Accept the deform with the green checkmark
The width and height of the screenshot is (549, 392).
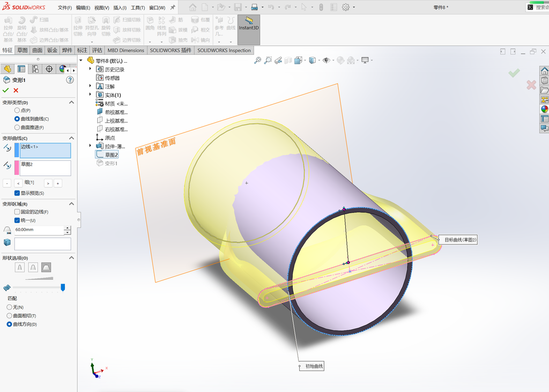point(5,91)
